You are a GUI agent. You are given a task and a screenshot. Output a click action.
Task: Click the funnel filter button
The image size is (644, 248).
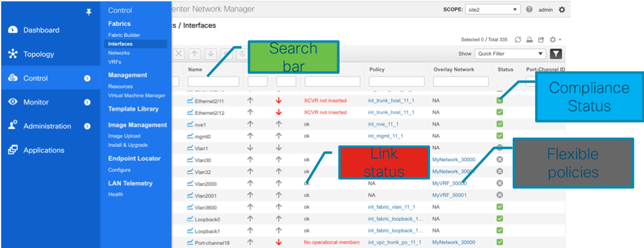click(556, 53)
